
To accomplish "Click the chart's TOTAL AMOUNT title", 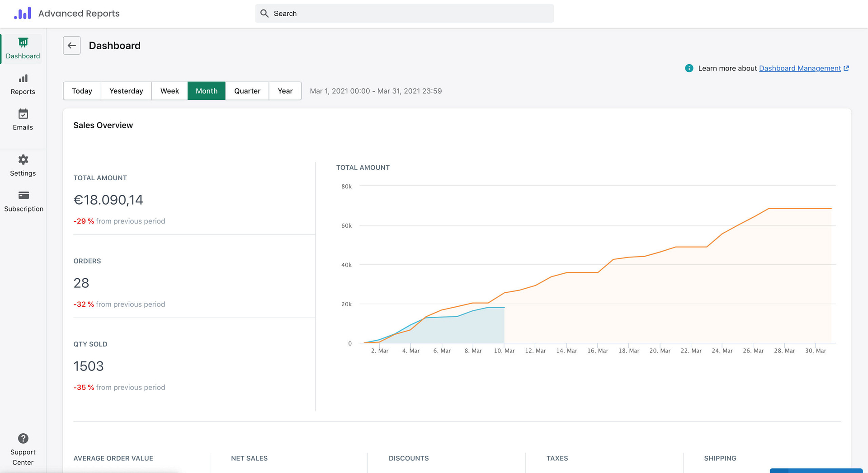I will pos(363,168).
